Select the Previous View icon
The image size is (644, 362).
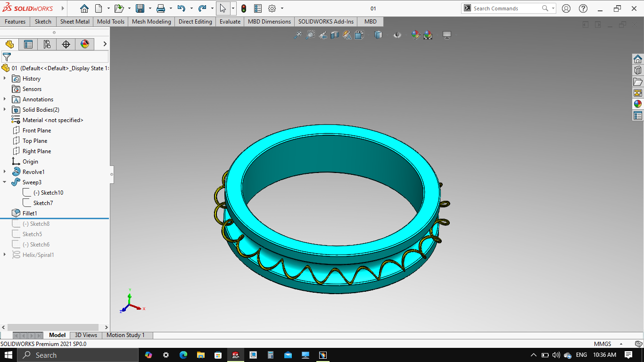tap(322, 35)
